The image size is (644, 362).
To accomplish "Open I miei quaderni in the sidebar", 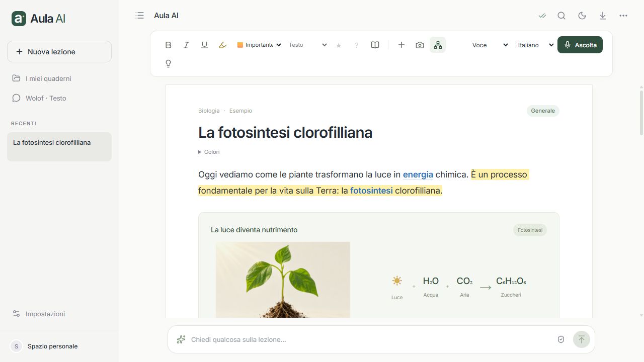I will click(59, 78).
